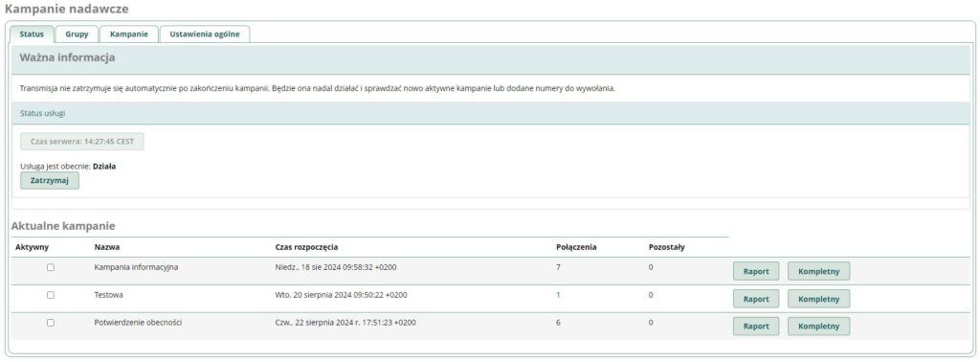This screenshot has width=980, height=362.
Task: Click Kompletny for Testowa campaign
Action: pyautogui.click(x=819, y=299)
